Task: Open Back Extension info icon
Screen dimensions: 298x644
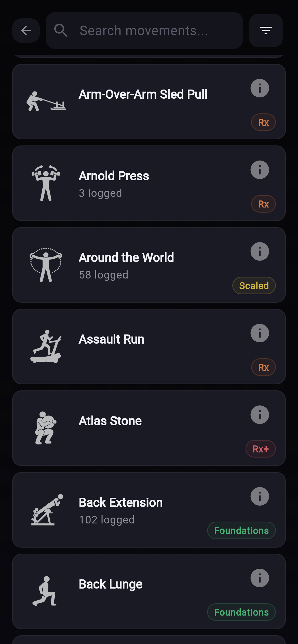Action: pyautogui.click(x=260, y=496)
